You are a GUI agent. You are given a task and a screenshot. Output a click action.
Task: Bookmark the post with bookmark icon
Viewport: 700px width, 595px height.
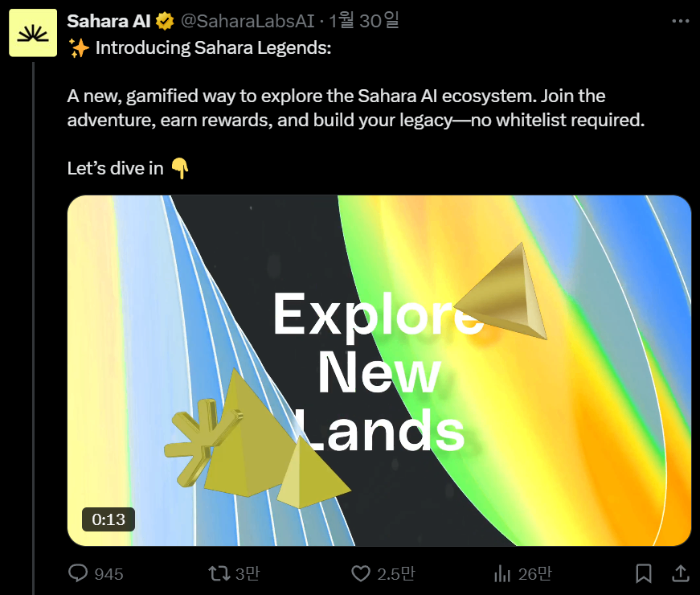point(643,573)
